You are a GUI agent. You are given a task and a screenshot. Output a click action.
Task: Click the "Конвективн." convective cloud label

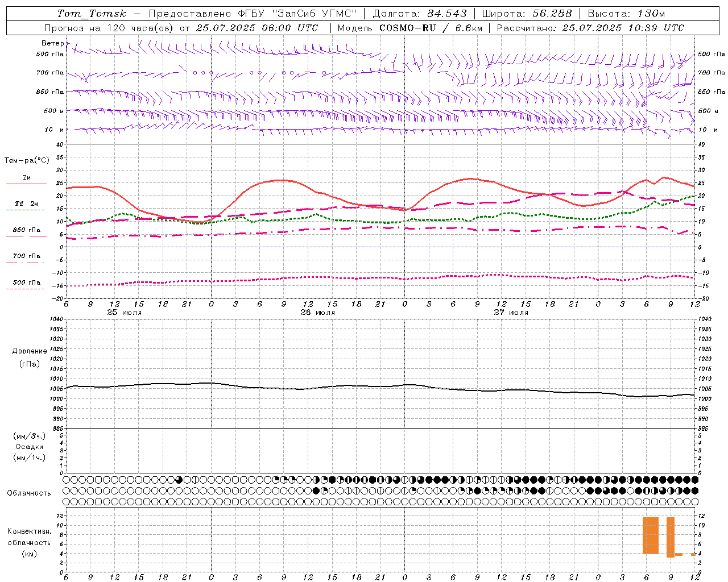[29, 531]
